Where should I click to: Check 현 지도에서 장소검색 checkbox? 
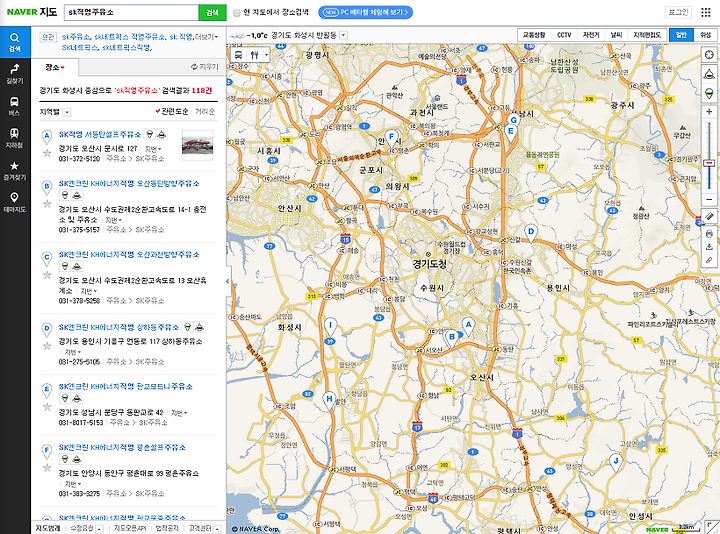[x=237, y=13]
